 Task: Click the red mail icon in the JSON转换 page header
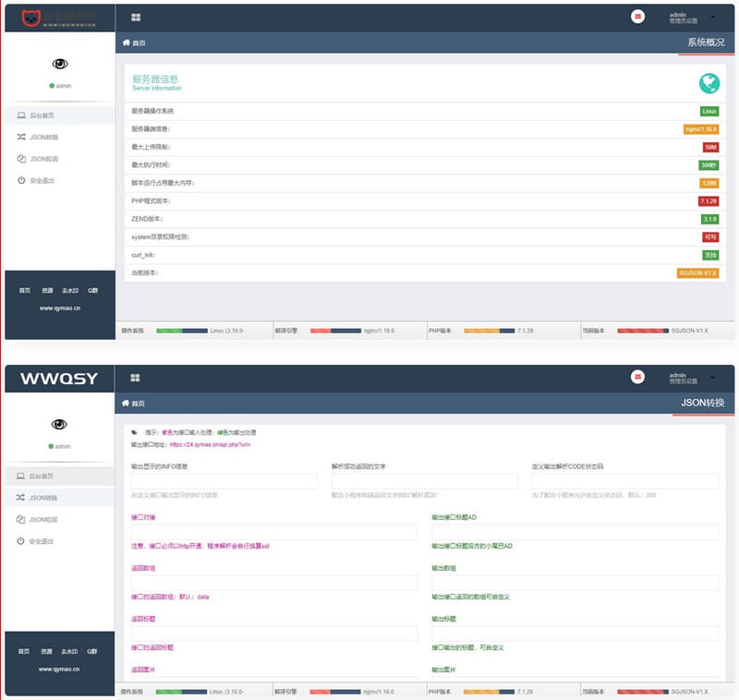pyautogui.click(x=637, y=378)
